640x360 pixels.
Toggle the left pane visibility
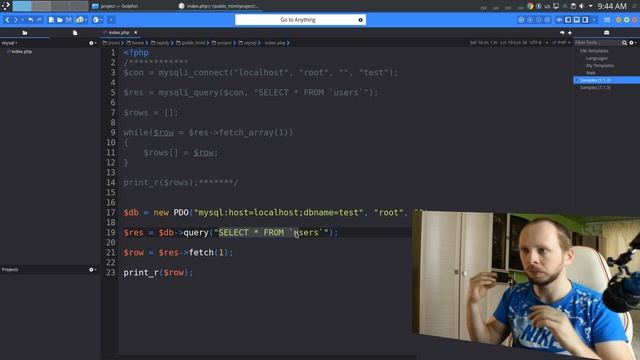(568, 20)
